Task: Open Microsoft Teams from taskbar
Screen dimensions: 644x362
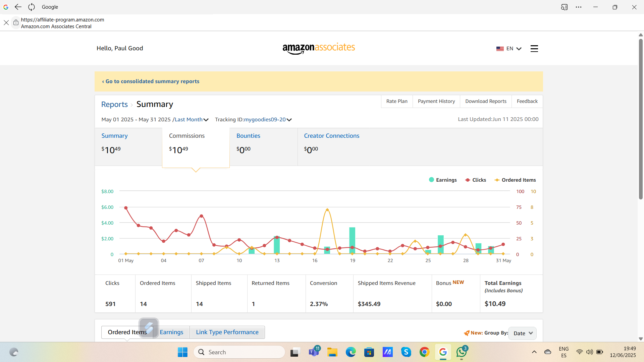Action: 314,352
